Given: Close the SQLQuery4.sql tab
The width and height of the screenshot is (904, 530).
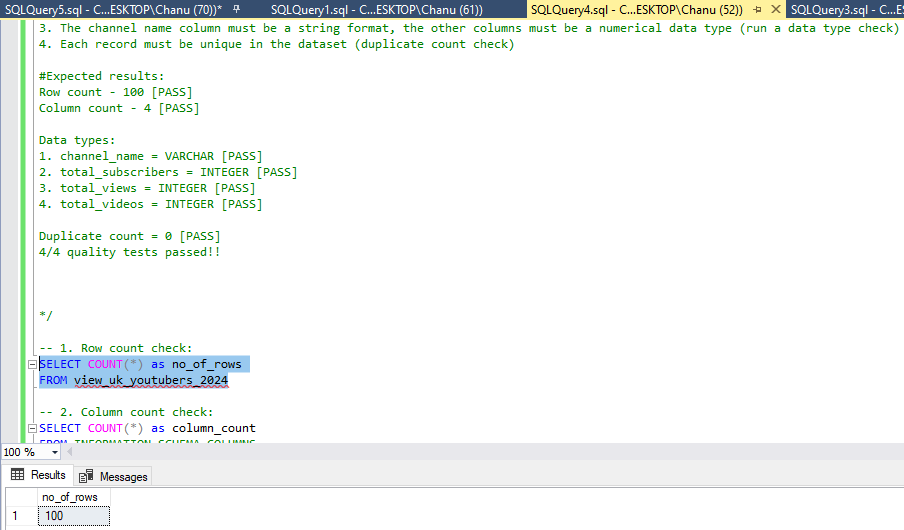Looking at the screenshot, I should (776, 9).
